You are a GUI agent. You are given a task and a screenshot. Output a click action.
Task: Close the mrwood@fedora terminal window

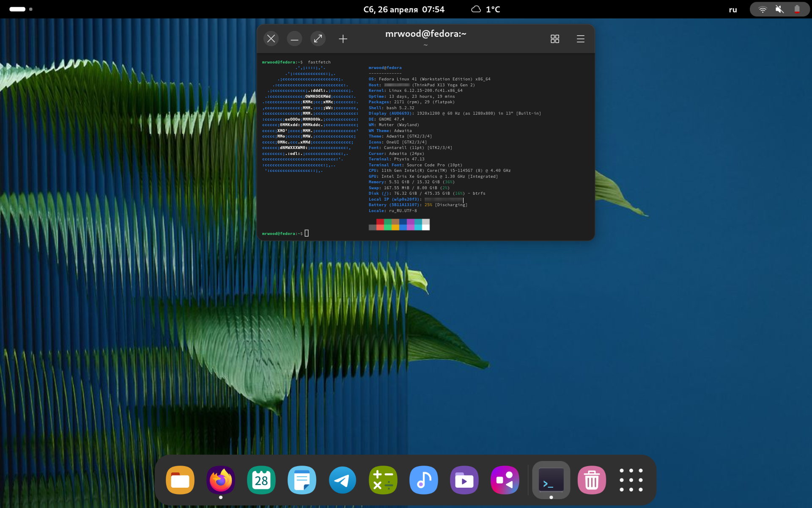pyautogui.click(x=271, y=39)
